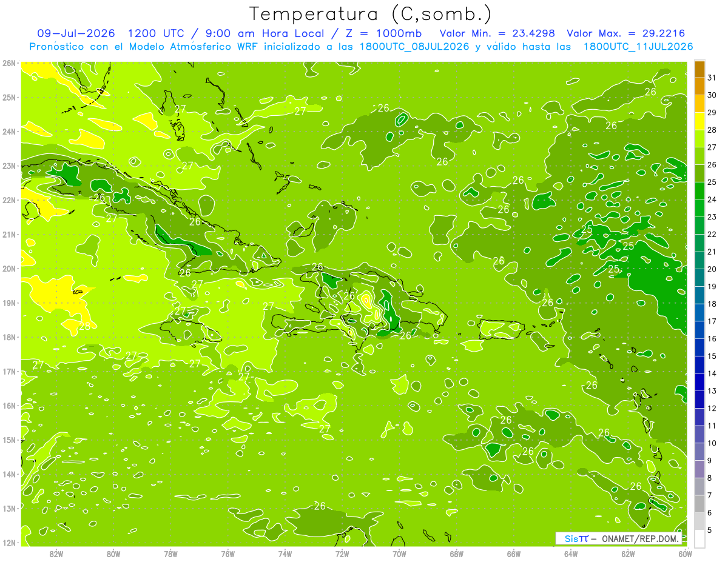Click the "60W" longitude axis label
This screenshot has width=728, height=562.
click(x=686, y=554)
